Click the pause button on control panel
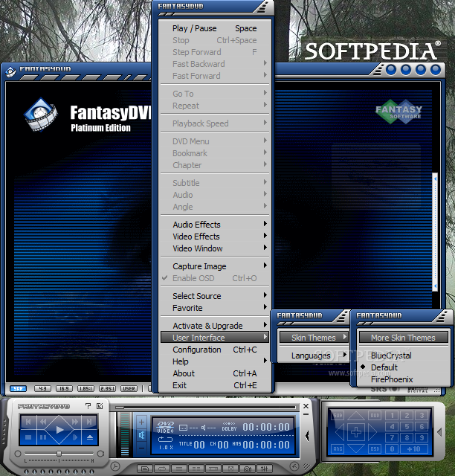455x476 pixels. pos(43,437)
